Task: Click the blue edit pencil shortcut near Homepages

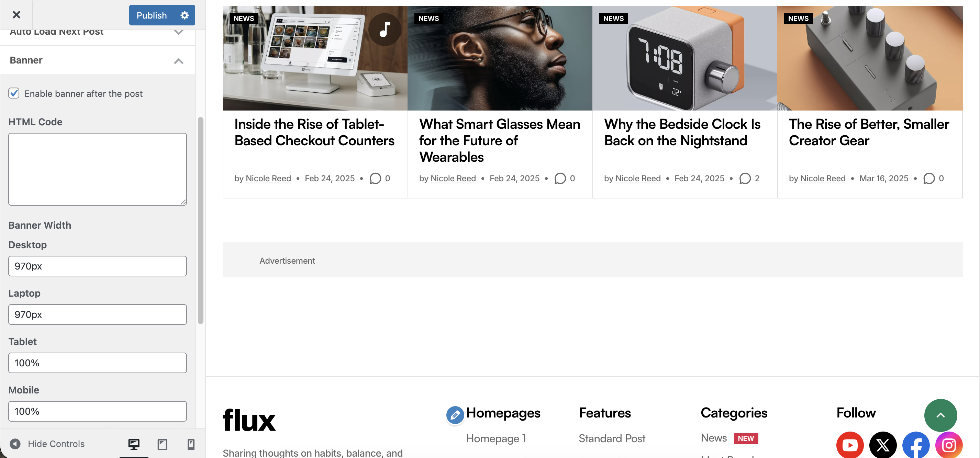Action: (455, 415)
